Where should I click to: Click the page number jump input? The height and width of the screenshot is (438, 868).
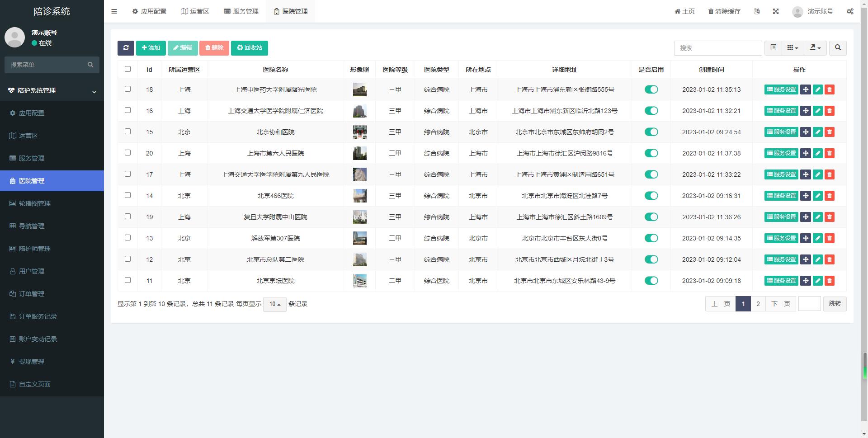click(810, 304)
